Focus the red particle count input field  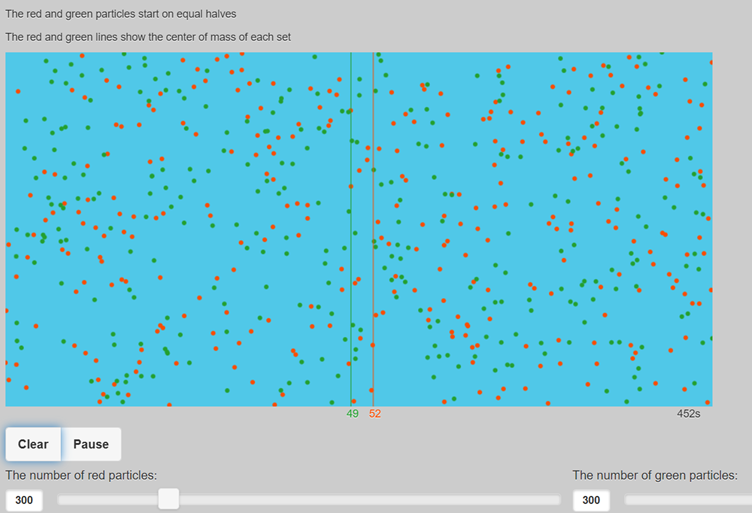[x=25, y=500]
